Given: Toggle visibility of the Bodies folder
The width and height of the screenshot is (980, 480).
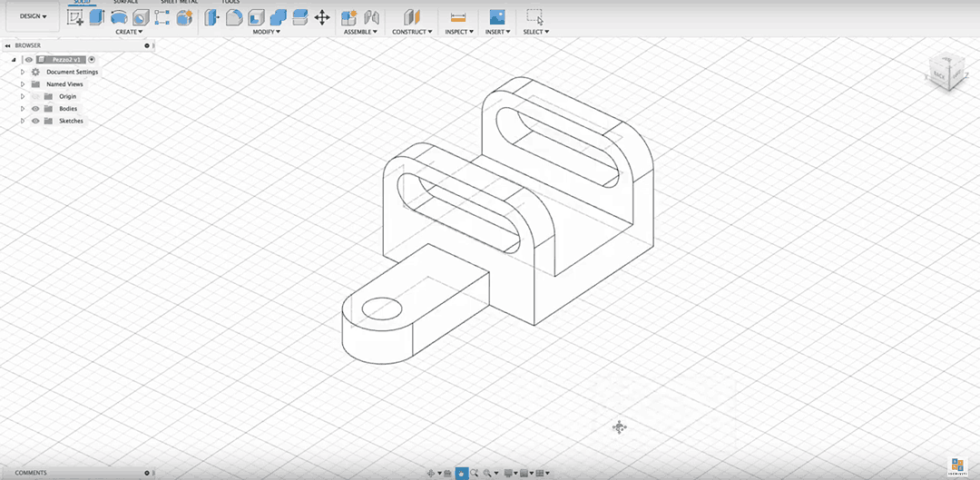Looking at the screenshot, I should pyautogui.click(x=35, y=109).
